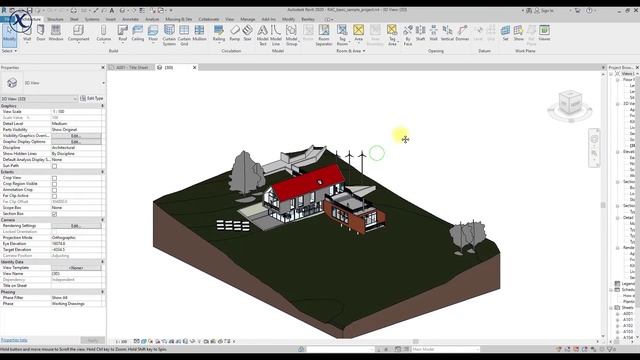Image resolution: width=640 pixels, height=360 pixels.
Task: Select the Tag Area tool
Action: click(x=392, y=35)
